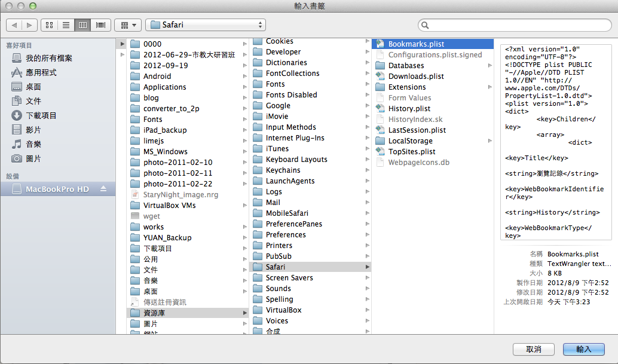Confirm import by clicking 輸入
Viewport: 618px width, 364px height.
click(x=583, y=349)
